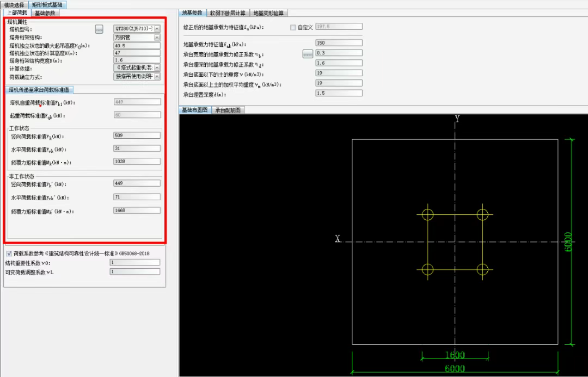
Task: Select the 矩形板式基础 tab
Action: (x=47, y=5)
